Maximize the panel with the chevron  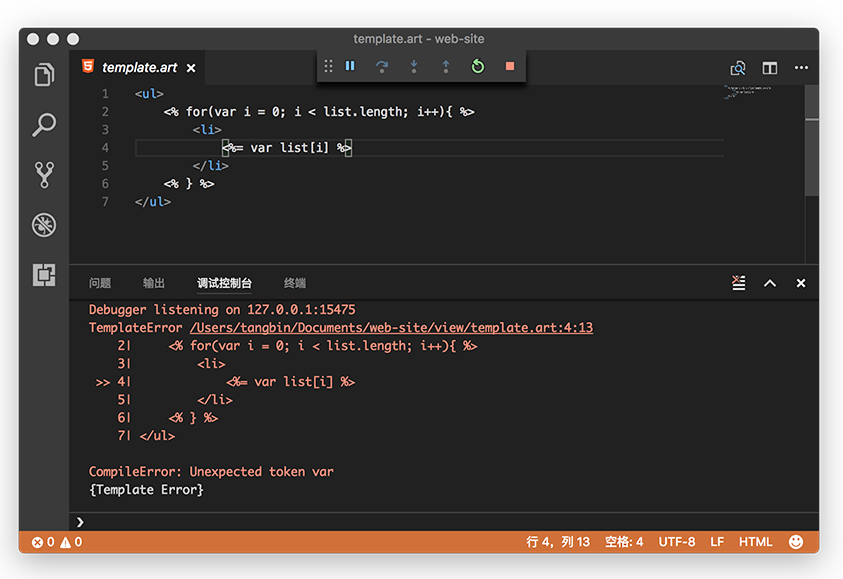click(770, 283)
